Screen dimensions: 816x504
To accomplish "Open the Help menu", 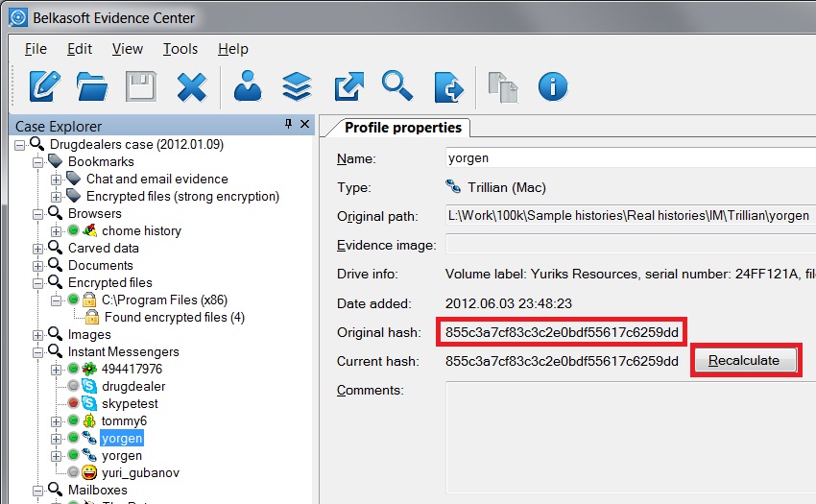I will (x=233, y=49).
